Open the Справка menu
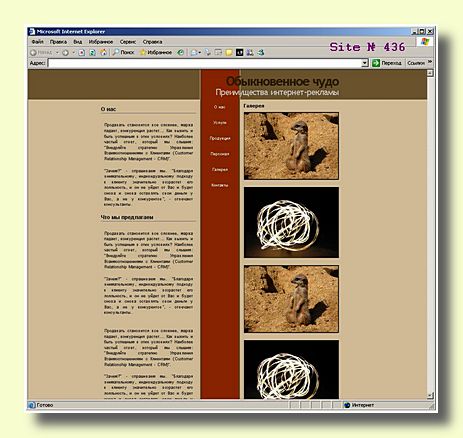Screen dimensions: 463x438 152,42
